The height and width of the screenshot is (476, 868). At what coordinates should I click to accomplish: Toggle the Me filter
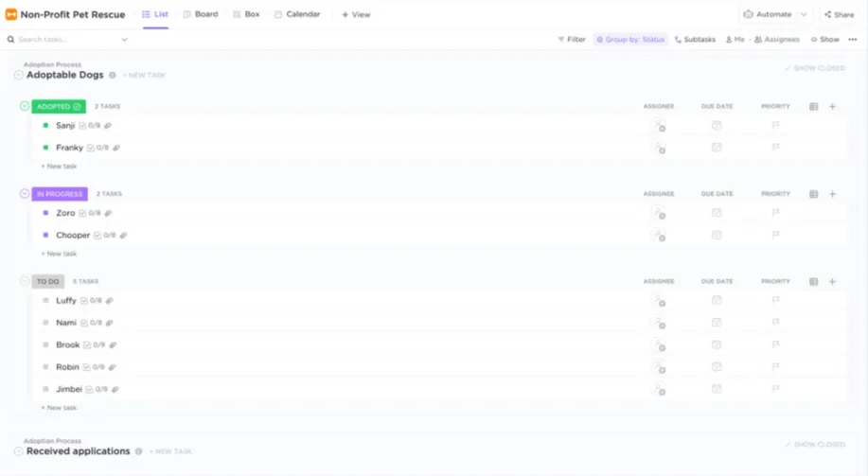(x=735, y=40)
